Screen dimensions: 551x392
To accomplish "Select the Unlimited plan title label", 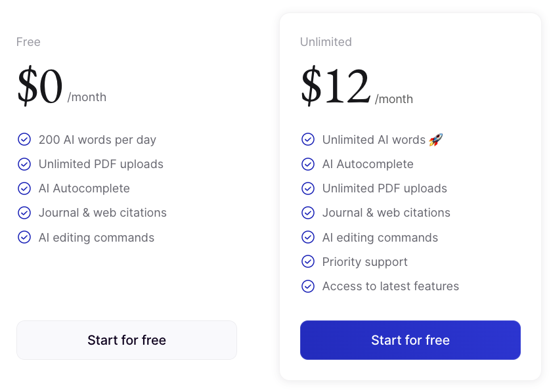I will 326,42.
